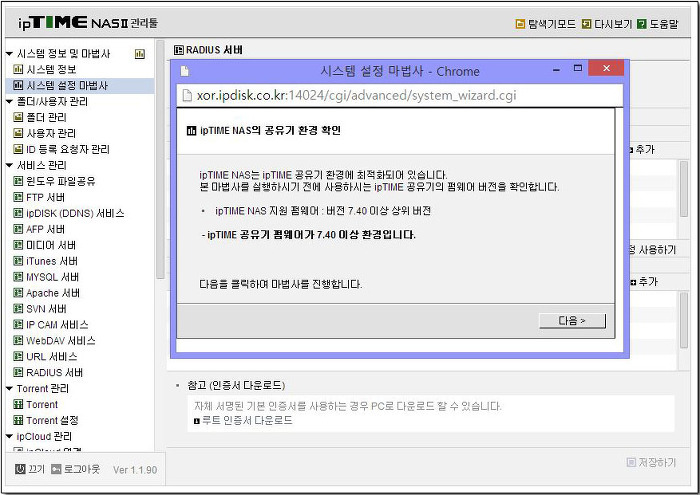
Task: Click the RADIUS 서버 page heading
Action: 214,50
